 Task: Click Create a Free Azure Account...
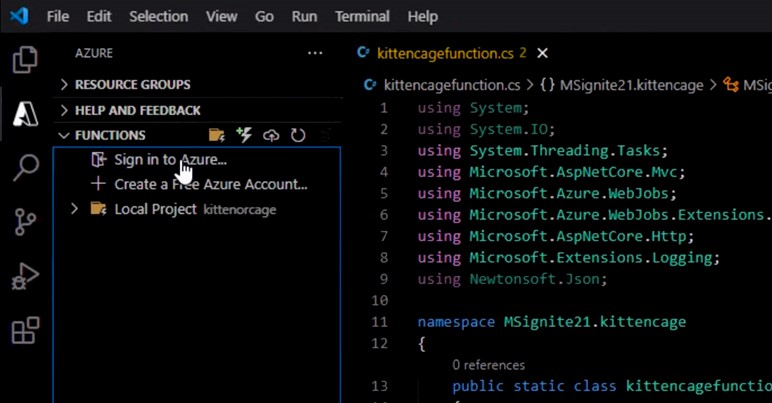211,184
